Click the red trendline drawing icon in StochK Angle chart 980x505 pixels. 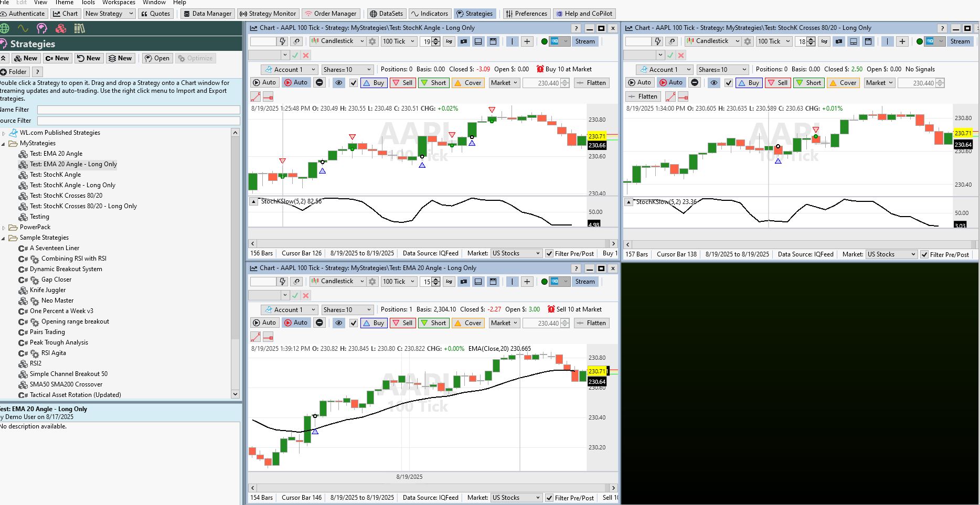click(x=255, y=97)
